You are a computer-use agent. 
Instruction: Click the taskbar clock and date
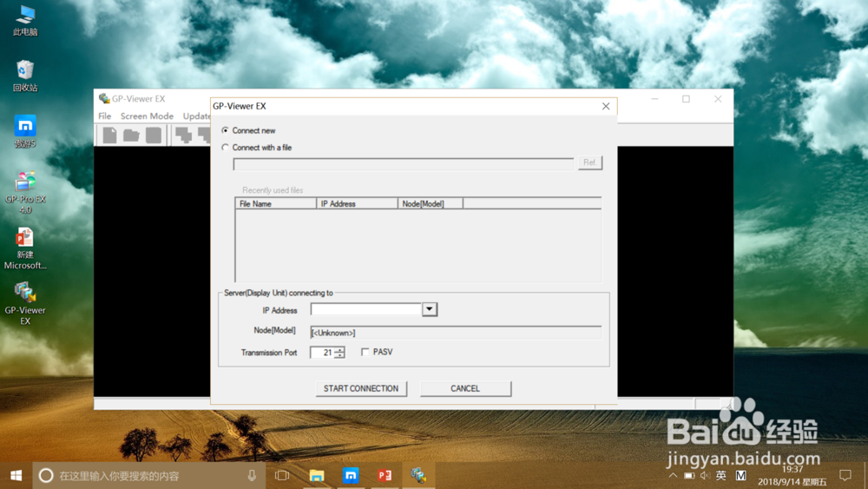[792, 476]
